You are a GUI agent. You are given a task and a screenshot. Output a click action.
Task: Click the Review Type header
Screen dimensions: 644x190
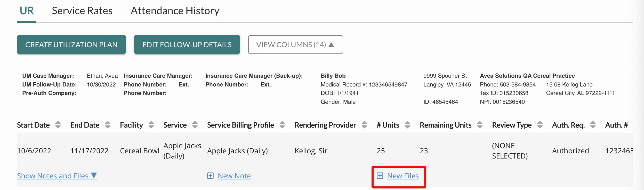[512, 125]
